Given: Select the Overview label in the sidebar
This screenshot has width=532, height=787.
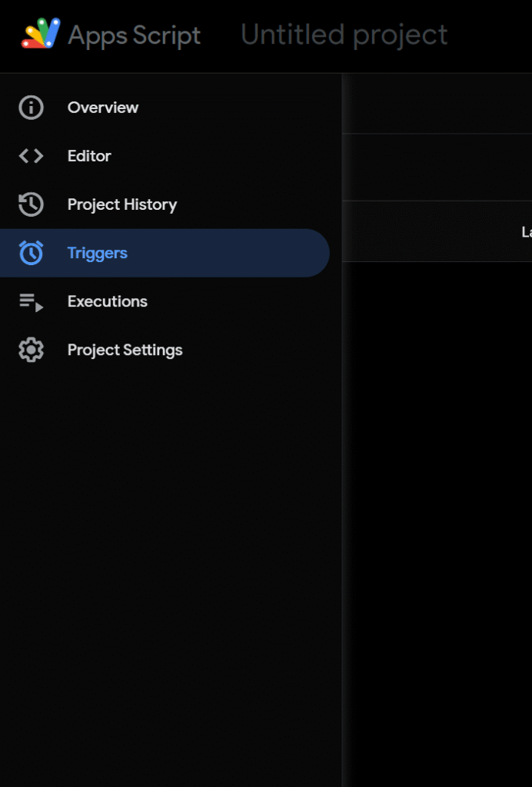Looking at the screenshot, I should 103,108.
